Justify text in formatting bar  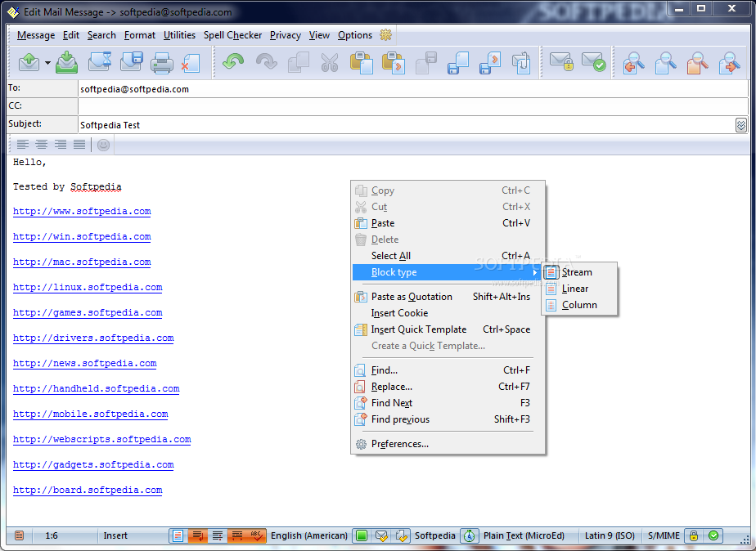(x=79, y=145)
